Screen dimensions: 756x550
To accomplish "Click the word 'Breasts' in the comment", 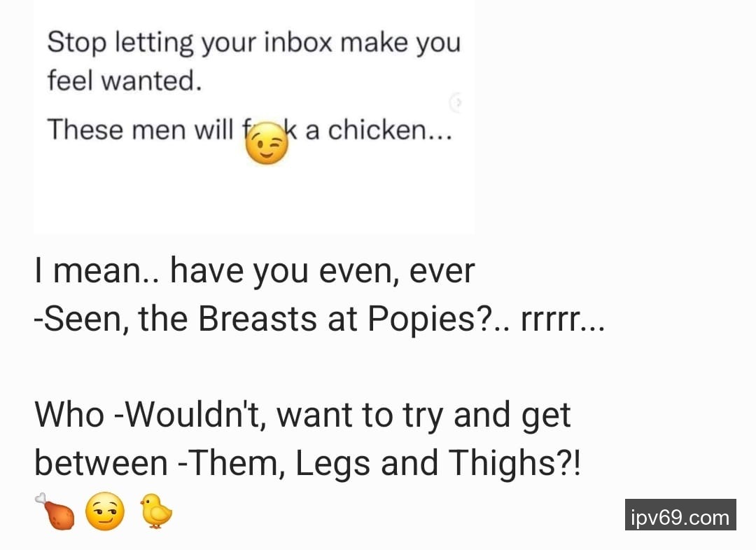I will click(258, 319).
